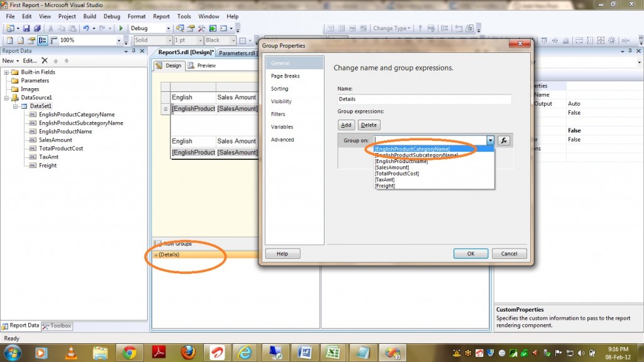Open the Debug configuration dropdown
Image resolution: width=644 pixels, height=362 pixels.
(168, 28)
